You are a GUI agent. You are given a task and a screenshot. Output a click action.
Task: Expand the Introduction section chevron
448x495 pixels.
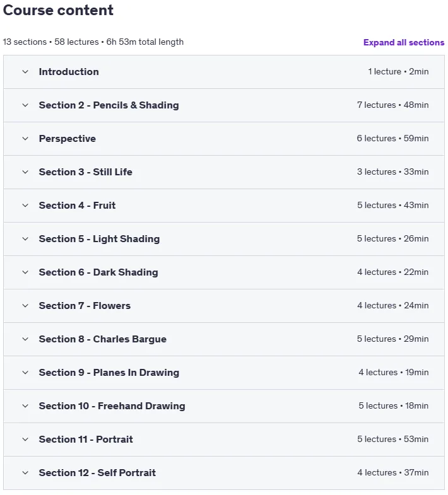[x=25, y=72]
